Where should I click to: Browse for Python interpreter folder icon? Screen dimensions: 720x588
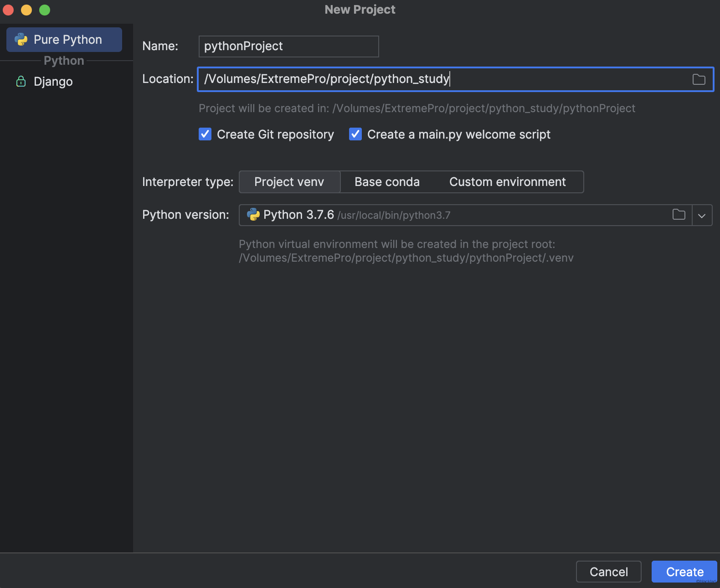click(679, 215)
